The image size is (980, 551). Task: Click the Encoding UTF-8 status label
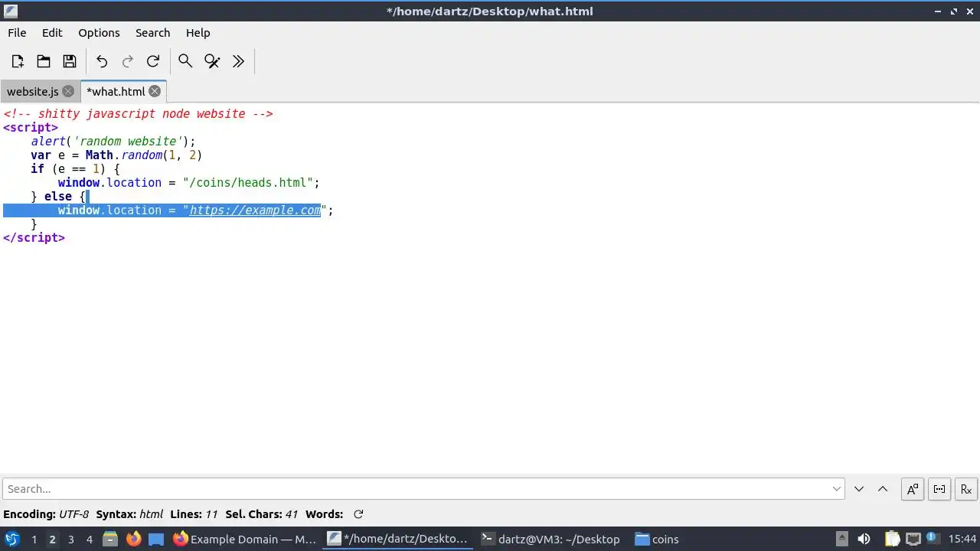click(46, 514)
